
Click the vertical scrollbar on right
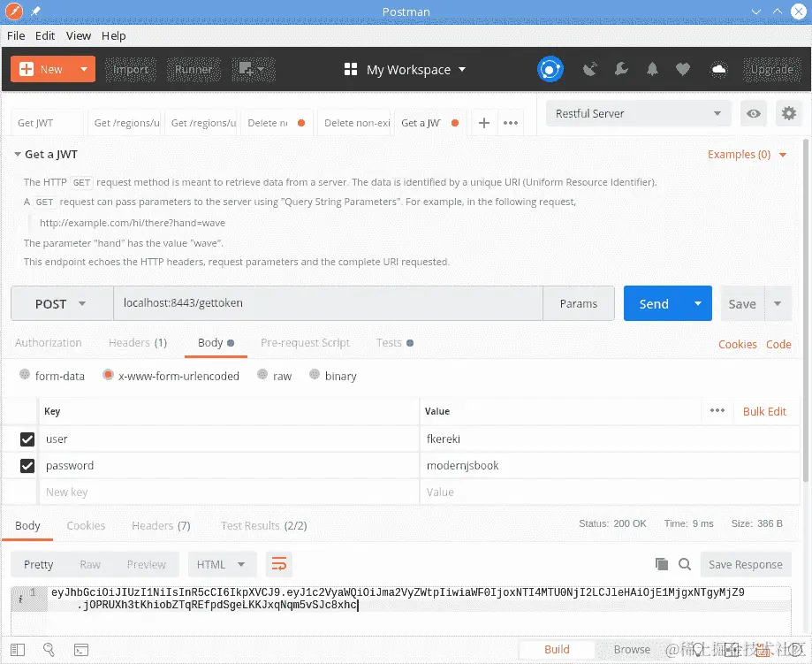coord(806,311)
